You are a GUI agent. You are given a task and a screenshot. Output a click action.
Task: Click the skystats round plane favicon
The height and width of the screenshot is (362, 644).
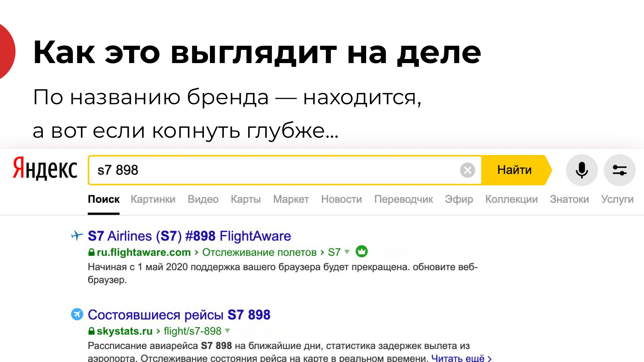click(77, 314)
